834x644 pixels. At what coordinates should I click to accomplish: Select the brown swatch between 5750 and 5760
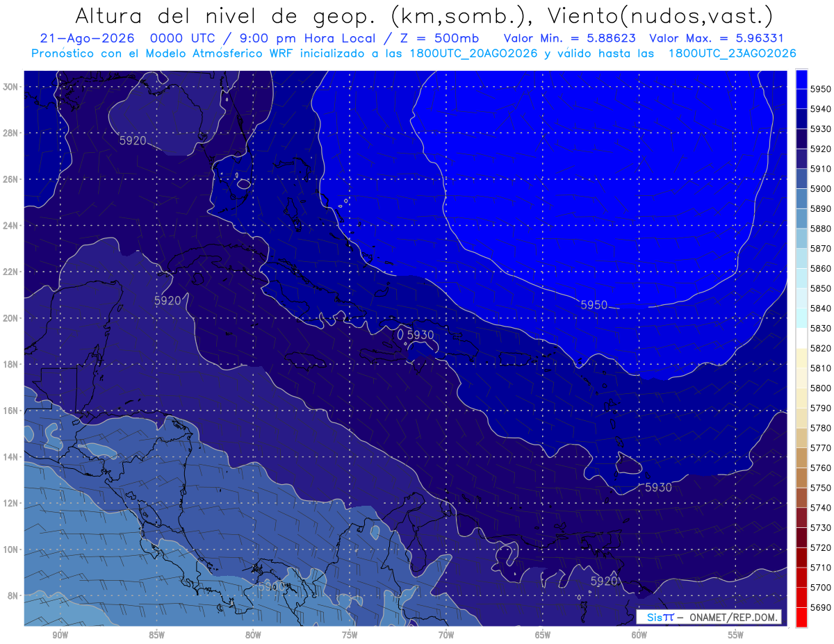(801, 477)
